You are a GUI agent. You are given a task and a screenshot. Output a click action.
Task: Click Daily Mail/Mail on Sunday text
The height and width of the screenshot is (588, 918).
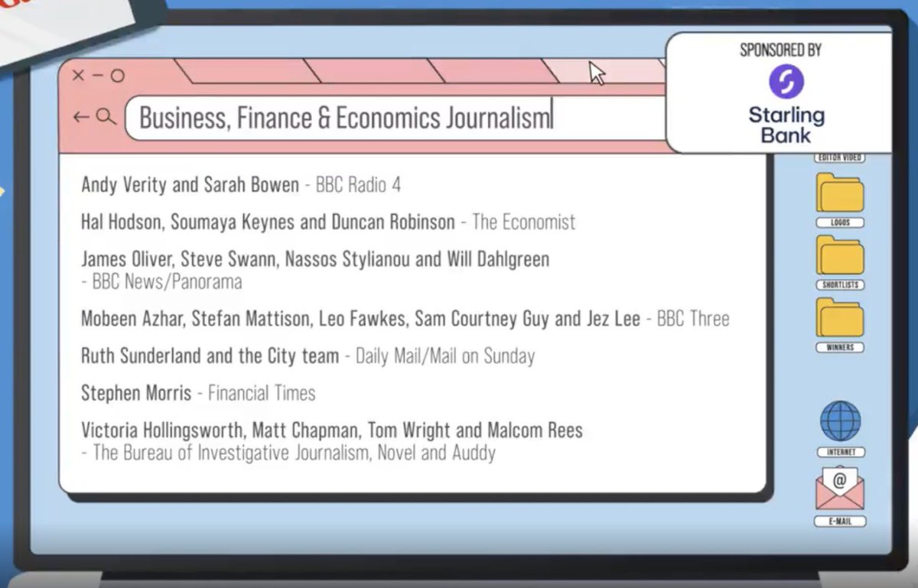click(445, 356)
